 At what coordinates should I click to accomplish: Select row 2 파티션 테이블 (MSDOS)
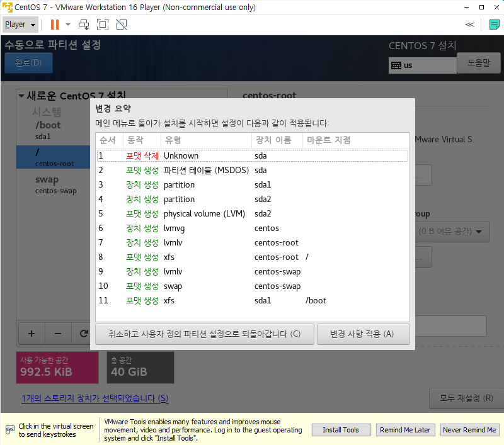tap(253, 170)
